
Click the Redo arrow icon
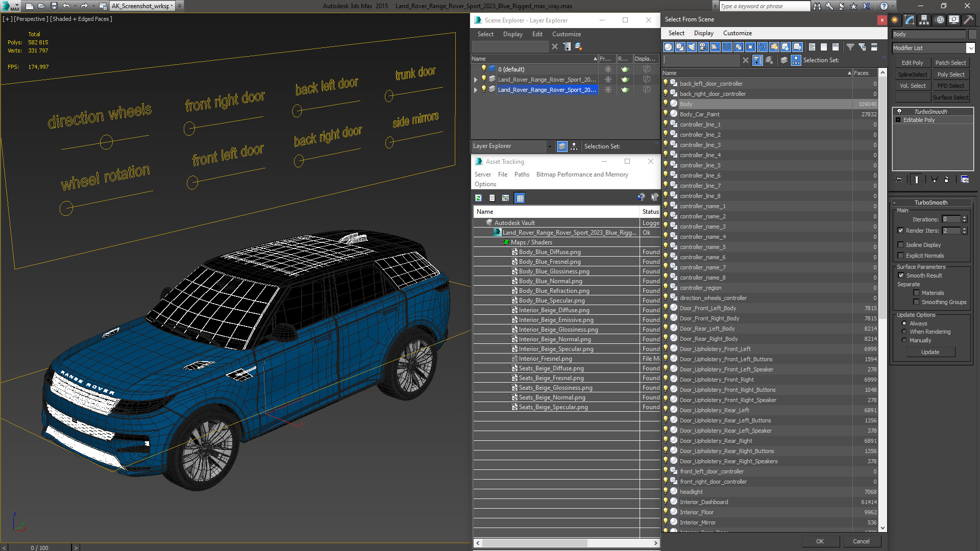(84, 6)
